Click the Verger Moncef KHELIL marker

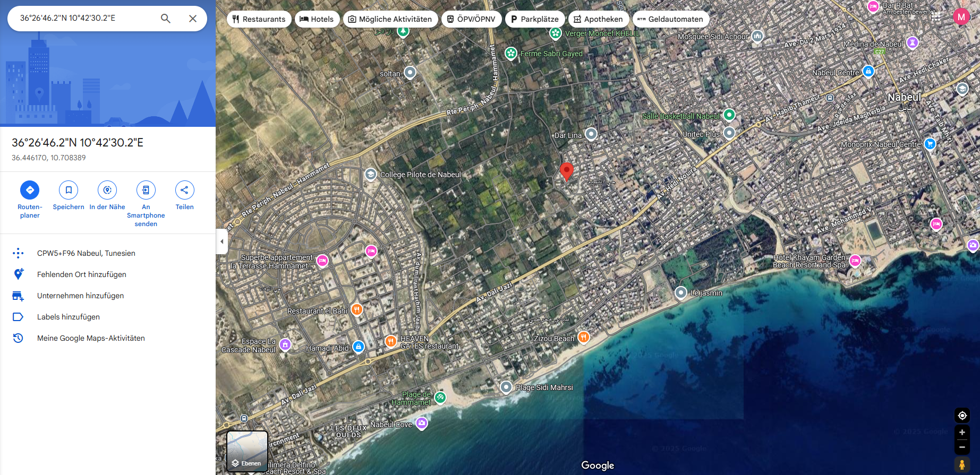(x=556, y=33)
